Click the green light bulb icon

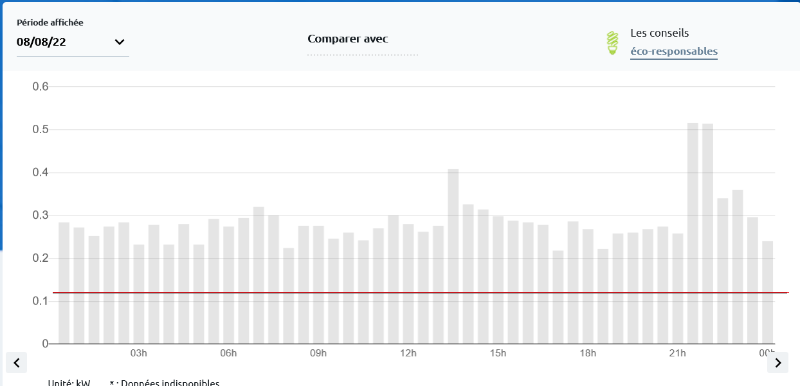pyautogui.click(x=612, y=43)
